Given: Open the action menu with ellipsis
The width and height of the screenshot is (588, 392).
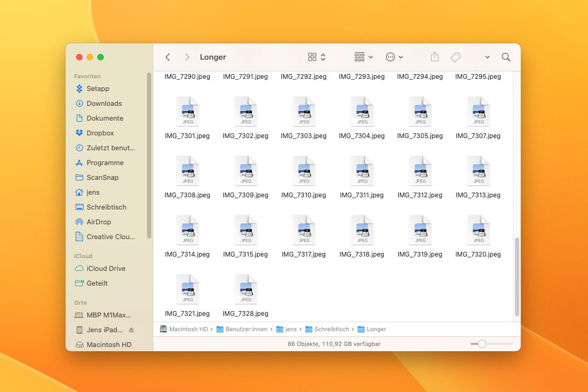Looking at the screenshot, I should click(x=394, y=57).
